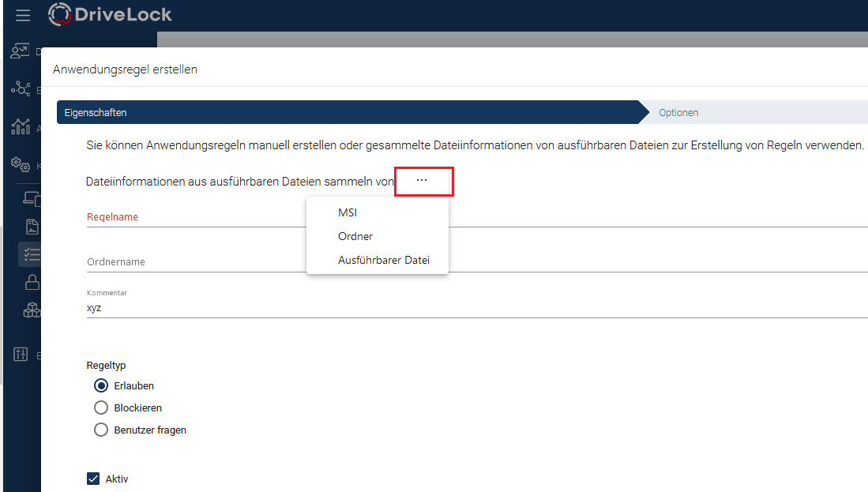Screen dimensions: 868x492
Task: Click the padlock sidebar icon
Action: tap(32, 283)
